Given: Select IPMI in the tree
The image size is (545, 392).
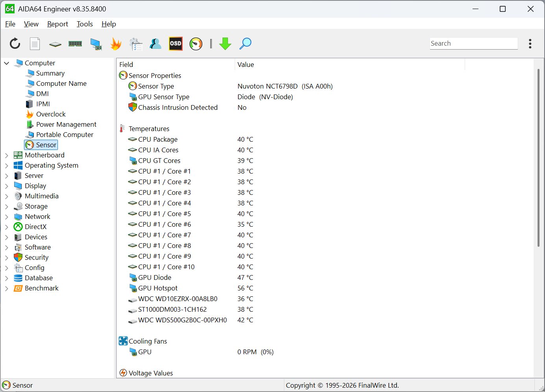Looking at the screenshot, I should coord(43,104).
